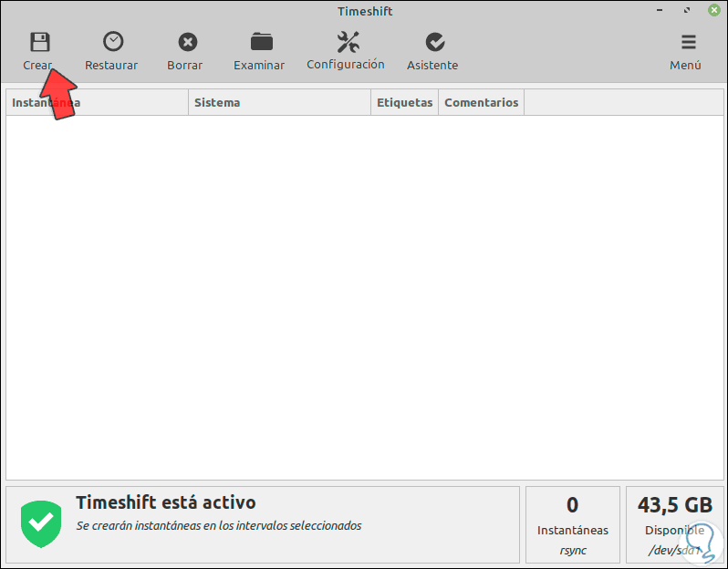Close the Timeshift window
The height and width of the screenshot is (569, 728).
coord(714,10)
